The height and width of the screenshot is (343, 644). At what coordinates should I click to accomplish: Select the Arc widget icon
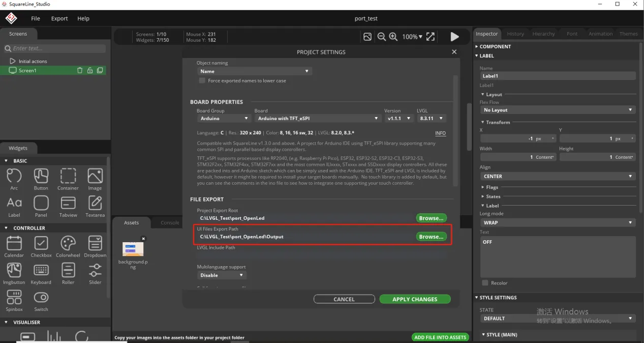tap(14, 176)
